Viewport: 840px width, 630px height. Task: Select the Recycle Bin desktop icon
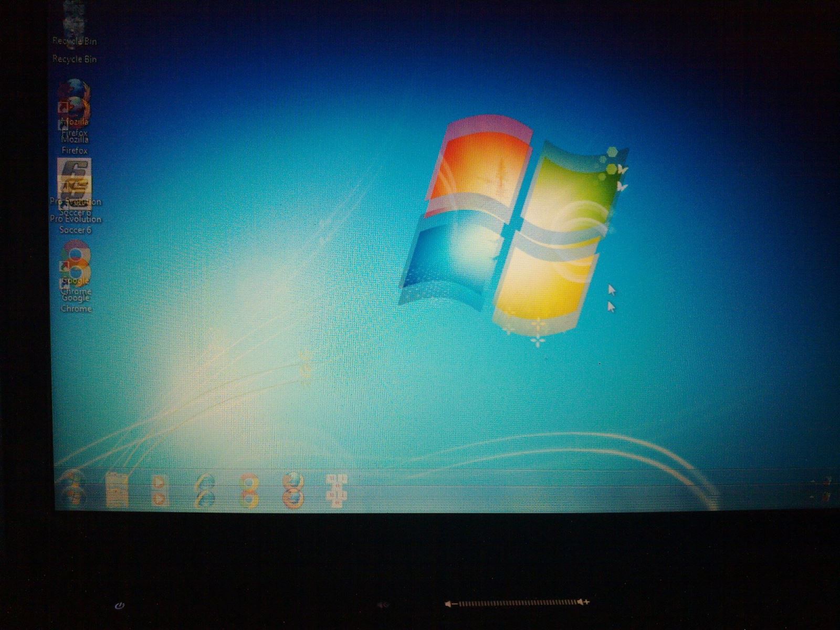click(x=74, y=33)
